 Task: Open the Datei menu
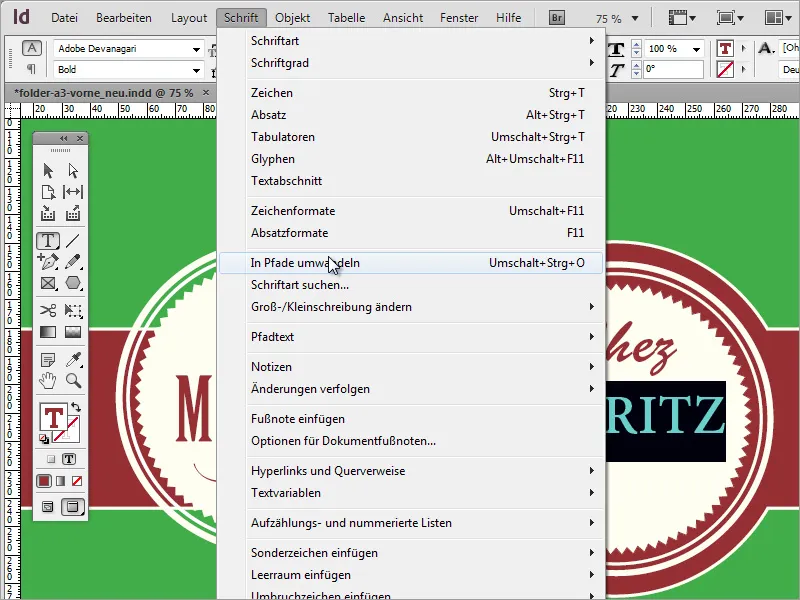(64, 18)
